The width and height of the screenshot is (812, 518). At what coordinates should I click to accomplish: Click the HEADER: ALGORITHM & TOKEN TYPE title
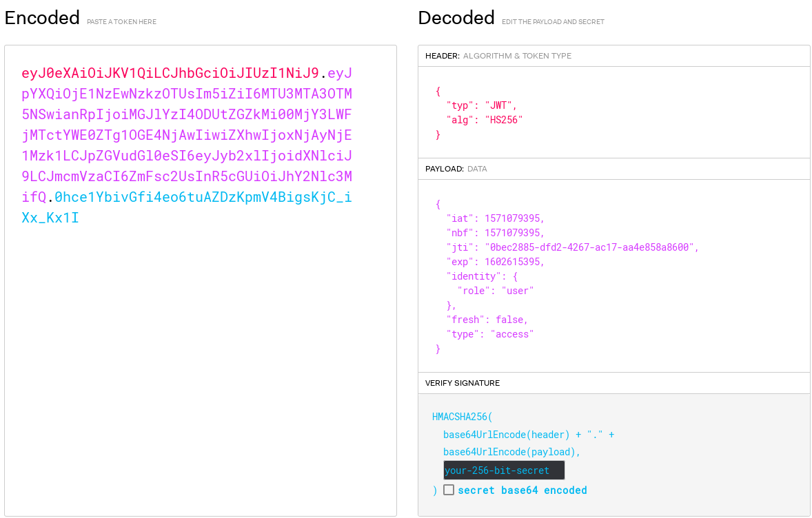(498, 56)
